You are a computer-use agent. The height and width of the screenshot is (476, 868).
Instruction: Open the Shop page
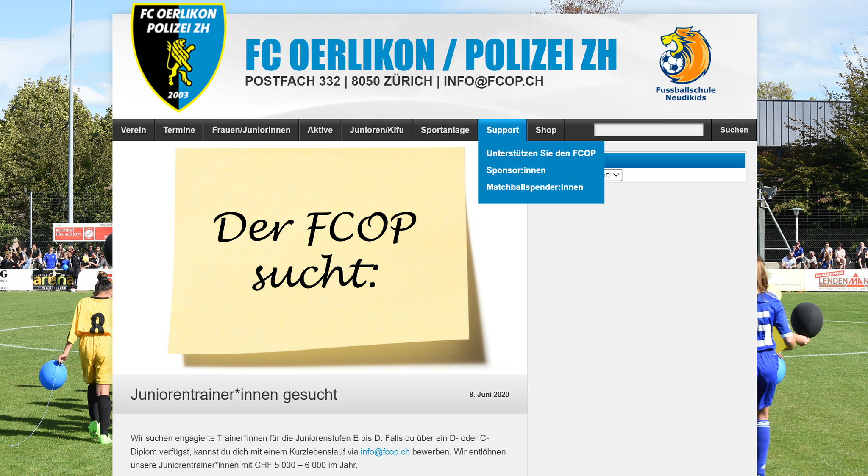pyautogui.click(x=546, y=130)
